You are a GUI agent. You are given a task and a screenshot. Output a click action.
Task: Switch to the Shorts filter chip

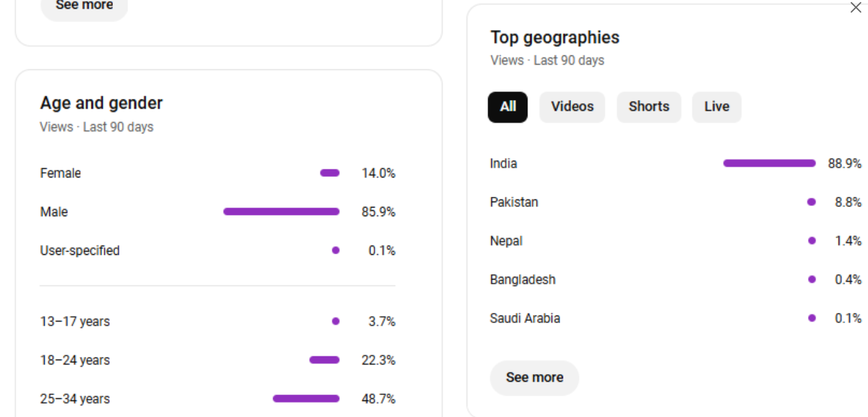648,107
